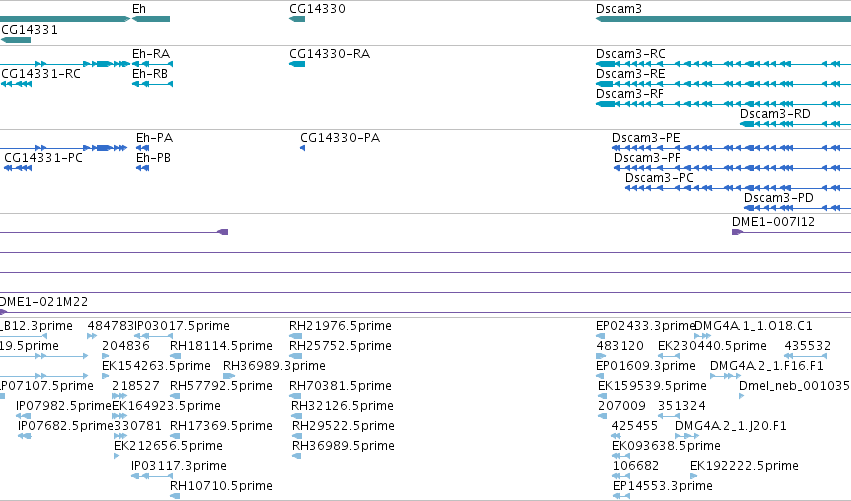Viewport: 851px width, 501px height.
Task: Select the EK154263.5prime EST marker
Action: (x=105, y=376)
